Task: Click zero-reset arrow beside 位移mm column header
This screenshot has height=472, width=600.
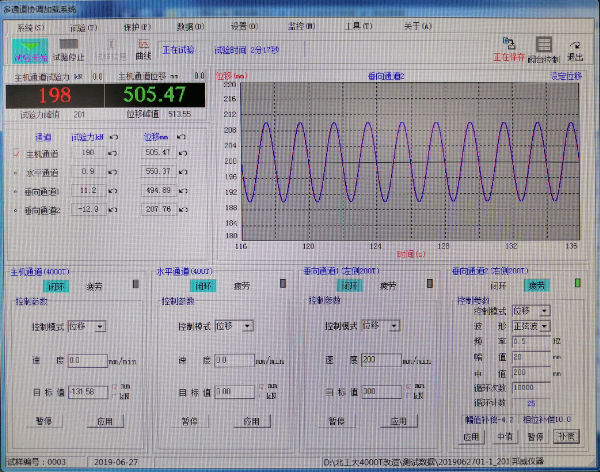Action: (181, 137)
